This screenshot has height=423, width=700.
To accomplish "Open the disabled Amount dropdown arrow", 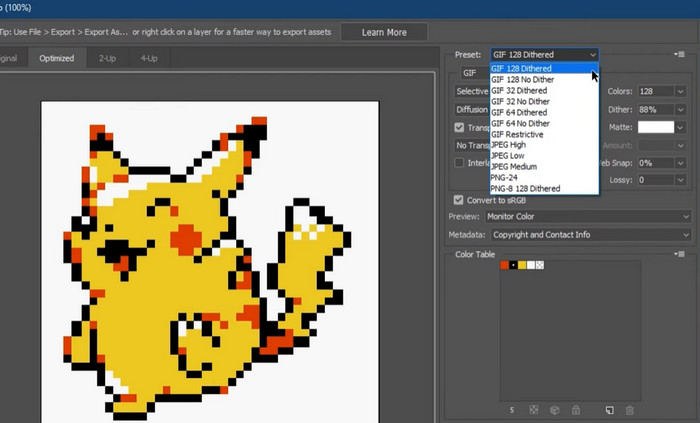I will pyautogui.click(x=680, y=145).
